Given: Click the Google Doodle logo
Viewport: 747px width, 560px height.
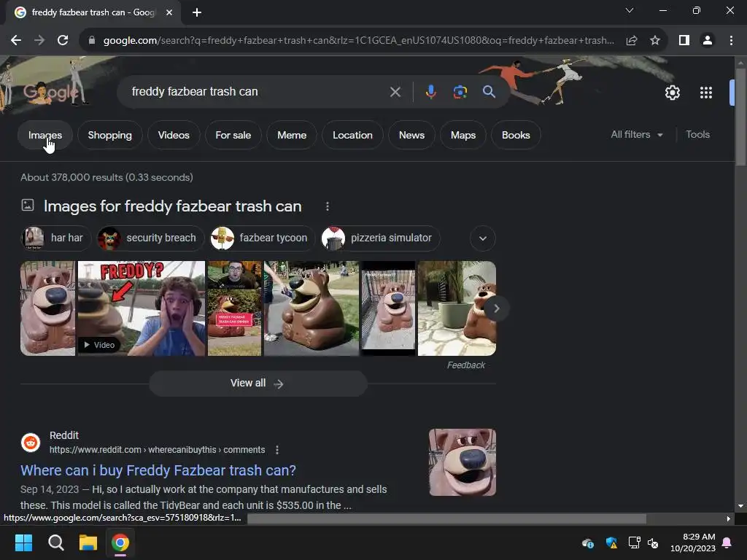Looking at the screenshot, I should pyautogui.click(x=50, y=92).
